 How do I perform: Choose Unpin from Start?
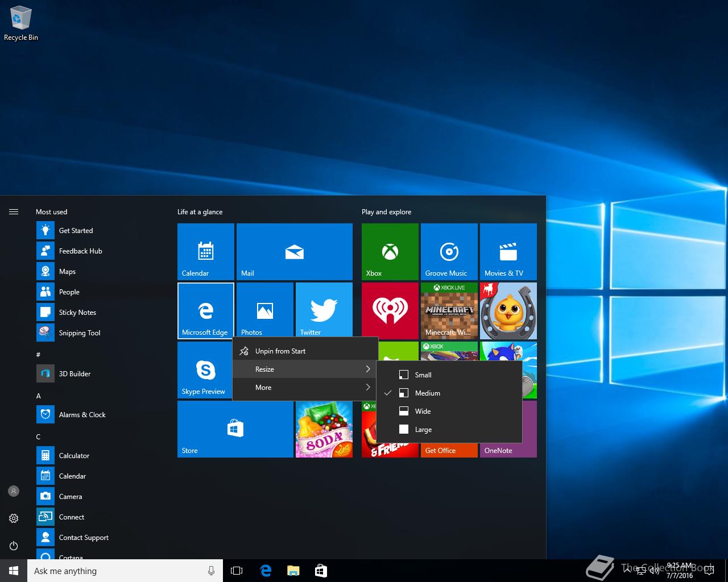[305, 351]
